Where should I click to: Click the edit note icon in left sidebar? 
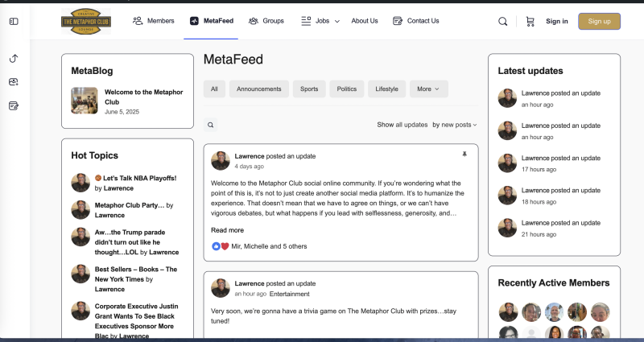click(x=14, y=105)
